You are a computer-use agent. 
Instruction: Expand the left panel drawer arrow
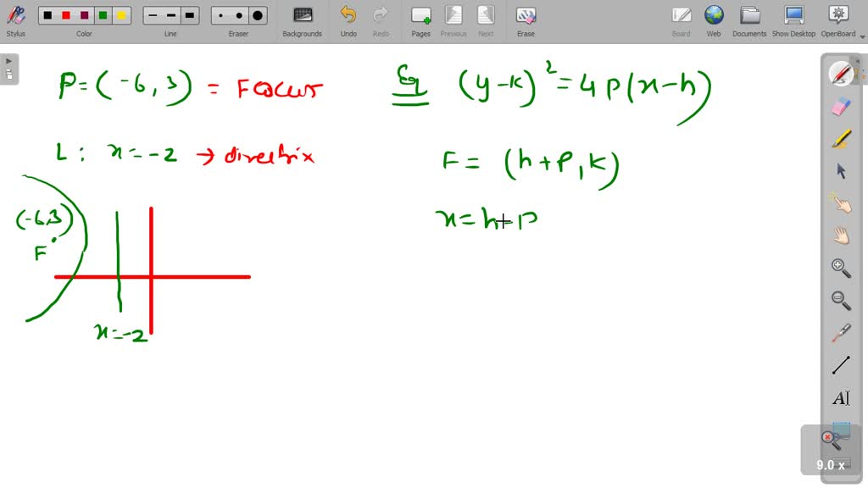click(x=8, y=60)
